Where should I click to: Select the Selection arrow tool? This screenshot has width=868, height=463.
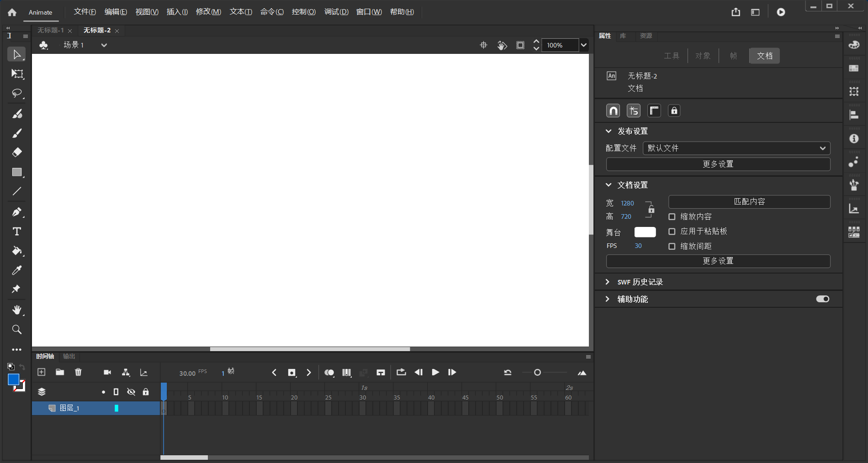pos(17,55)
